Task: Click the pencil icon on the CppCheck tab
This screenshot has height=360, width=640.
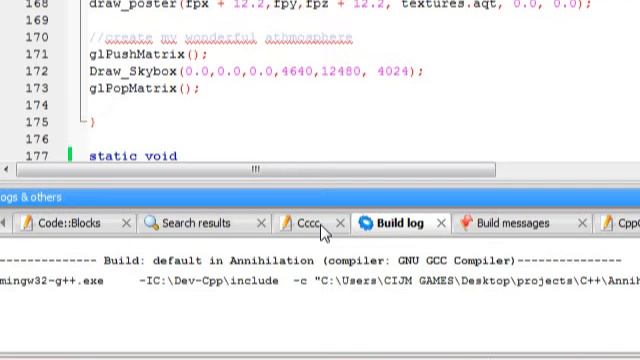Action: 607,223
